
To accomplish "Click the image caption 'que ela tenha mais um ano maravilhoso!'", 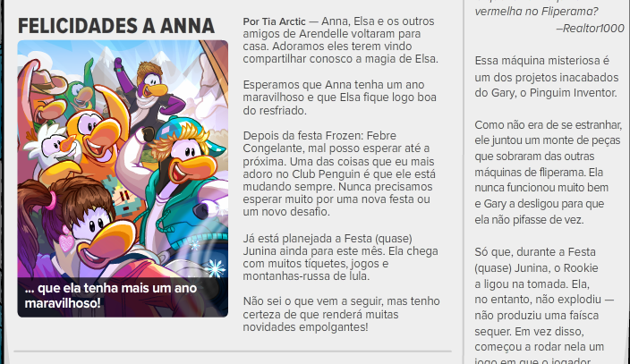I will click(x=110, y=295).
